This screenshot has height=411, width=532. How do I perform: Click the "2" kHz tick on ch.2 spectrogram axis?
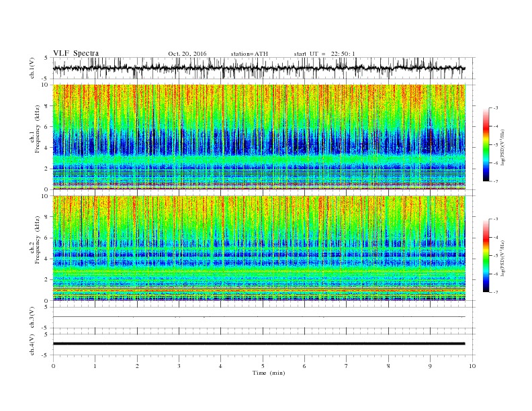46,280
